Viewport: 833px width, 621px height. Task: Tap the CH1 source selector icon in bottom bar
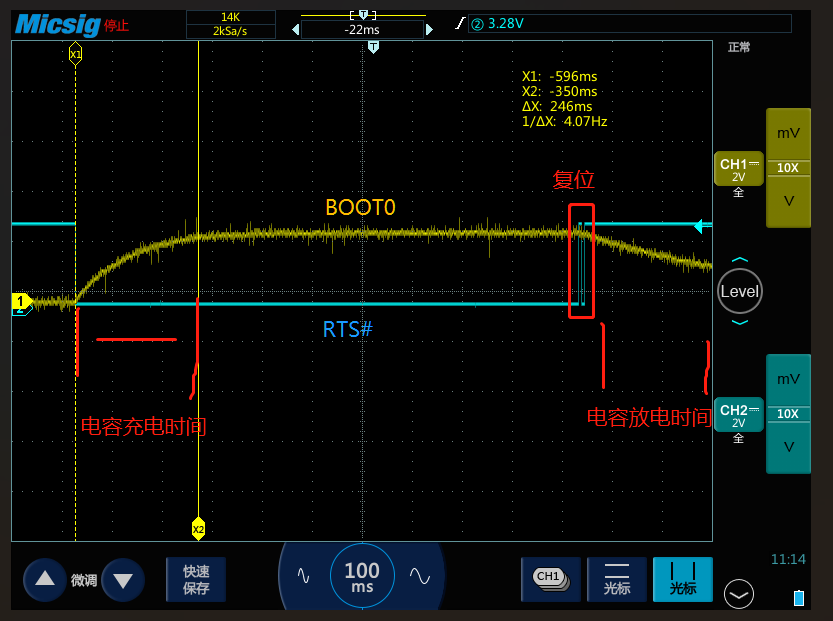click(x=551, y=579)
